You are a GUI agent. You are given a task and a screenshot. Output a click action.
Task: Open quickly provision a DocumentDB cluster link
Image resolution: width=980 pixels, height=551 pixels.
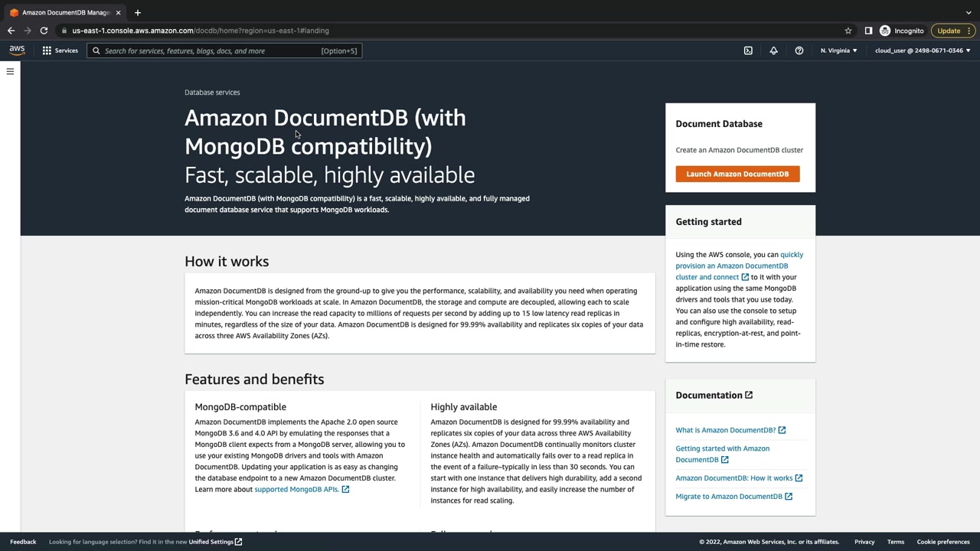pyautogui.click(x=739, y=266)
